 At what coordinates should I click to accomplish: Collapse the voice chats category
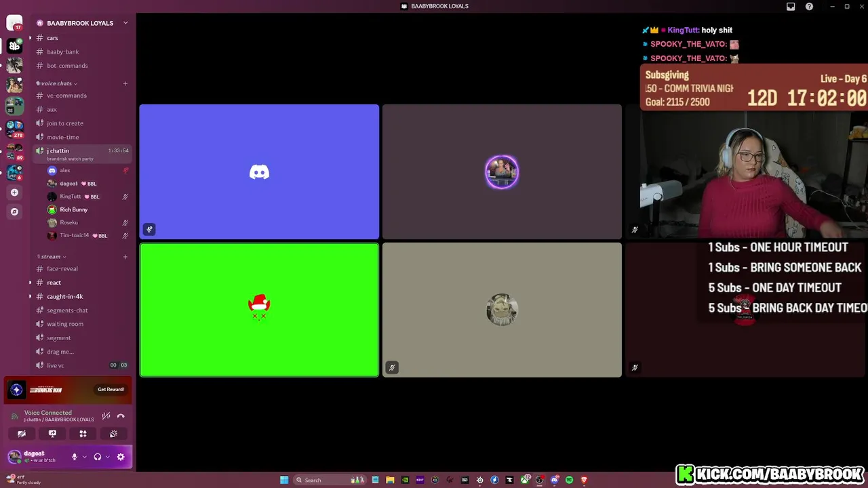point(58,83)
